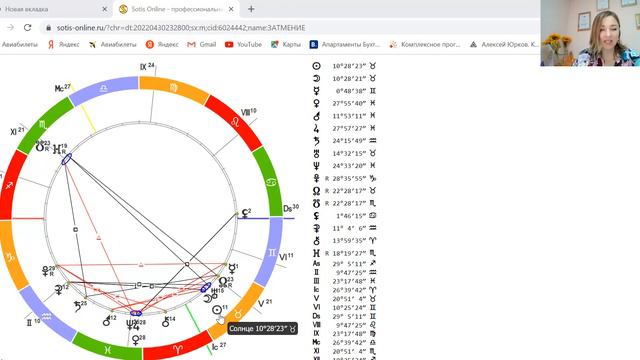Image resolution: width=640 pixels, height=360 pixels.
Task: Click the Ic 27 label on chart
Action: 218,347
